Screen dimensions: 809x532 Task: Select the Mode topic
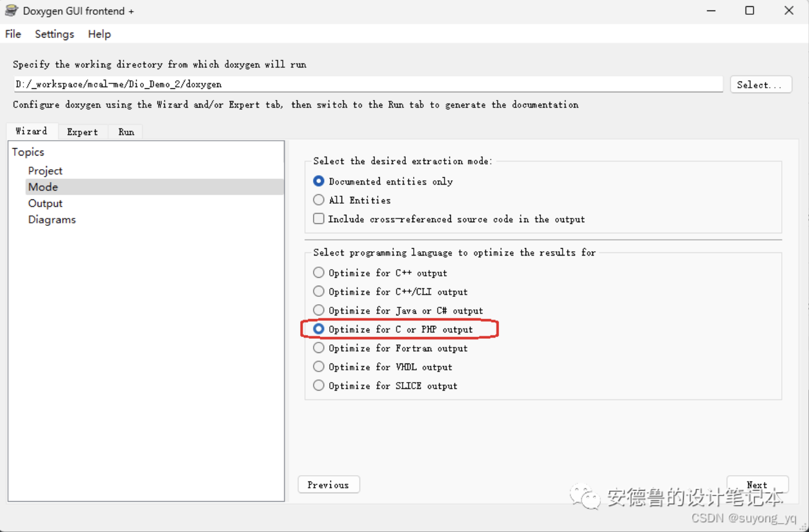tap(154, 187)
